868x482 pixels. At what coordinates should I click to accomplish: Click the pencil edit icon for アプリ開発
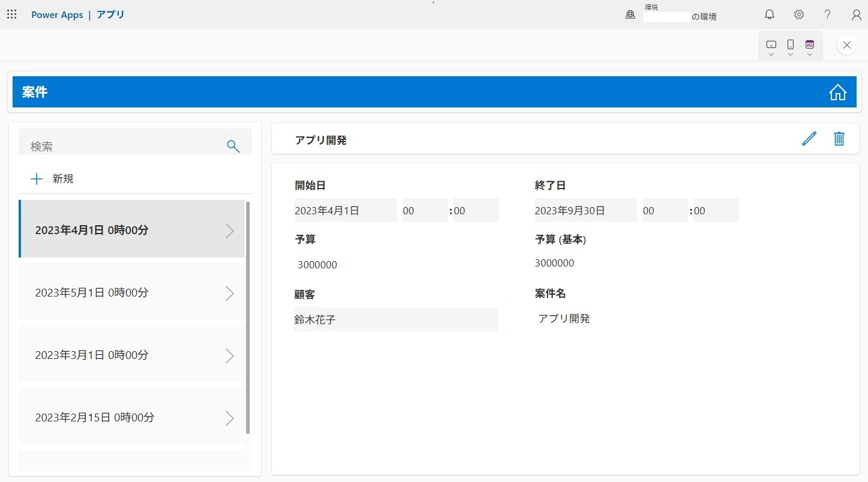[x=809, y=139]
